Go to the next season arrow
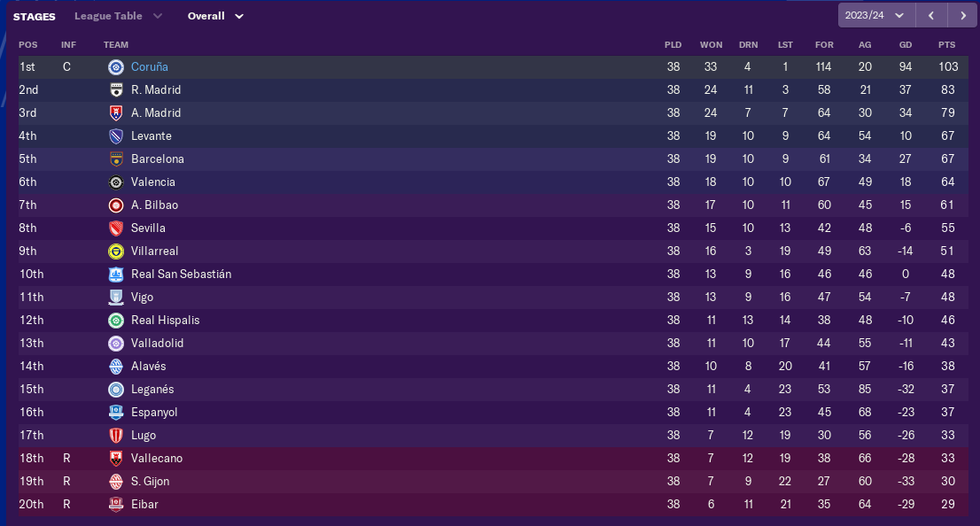The height and width of the screenshot is (526, 980). pyautogui.click(x=962, y=16)
